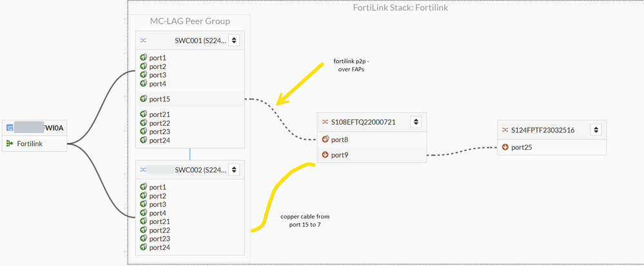Open SWC002 switch dropdown menu

tap(234, 170)
